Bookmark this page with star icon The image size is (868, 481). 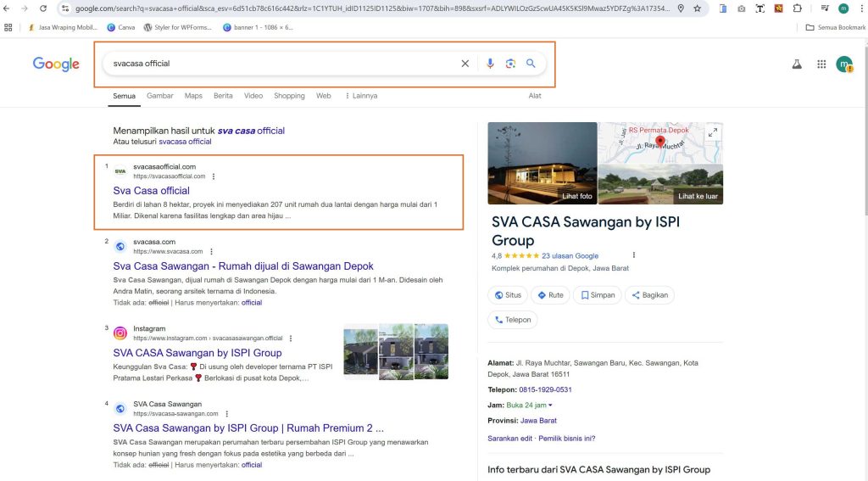[x=697, y=8]
